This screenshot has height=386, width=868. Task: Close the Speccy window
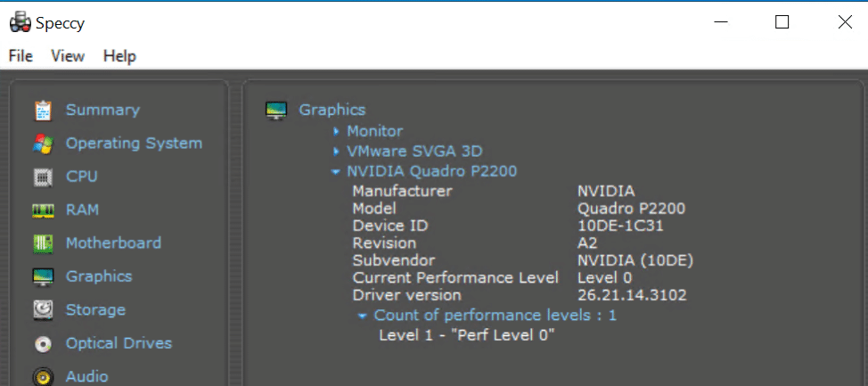[x=845, y=22]
